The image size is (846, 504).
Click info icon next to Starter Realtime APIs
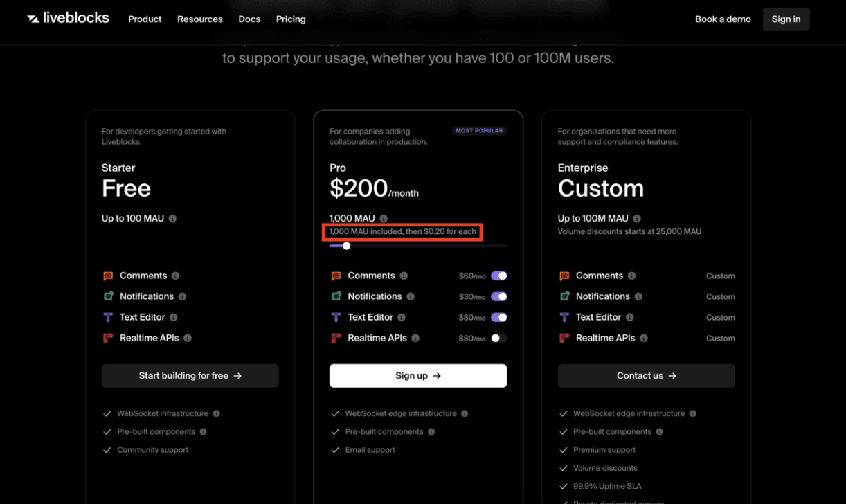coord(188,339)
